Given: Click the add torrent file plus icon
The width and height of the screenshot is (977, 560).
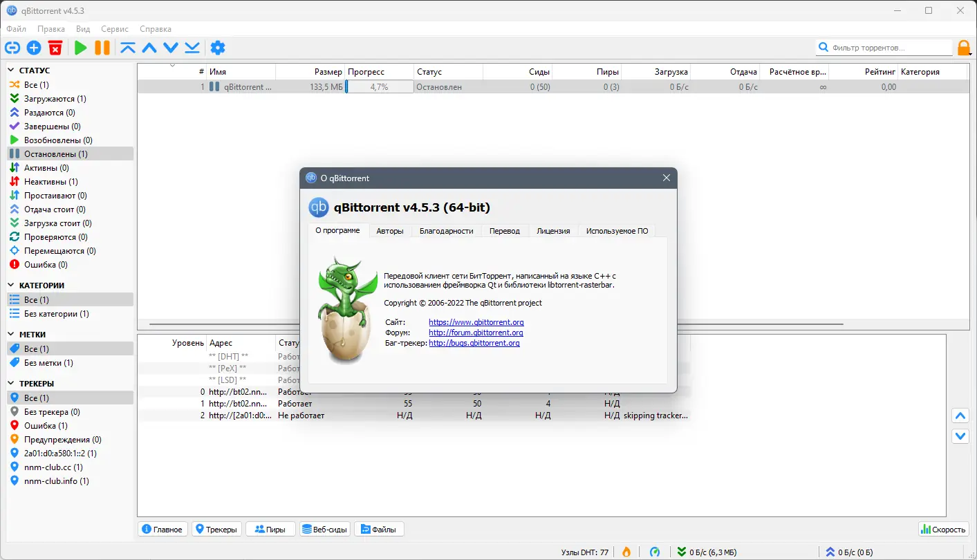Looking at the screenshot, I should [x=34, y=48].
